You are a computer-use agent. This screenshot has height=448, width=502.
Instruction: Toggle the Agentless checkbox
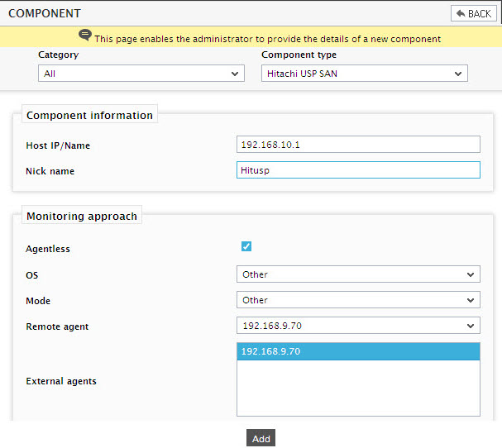tap(246, 246)
